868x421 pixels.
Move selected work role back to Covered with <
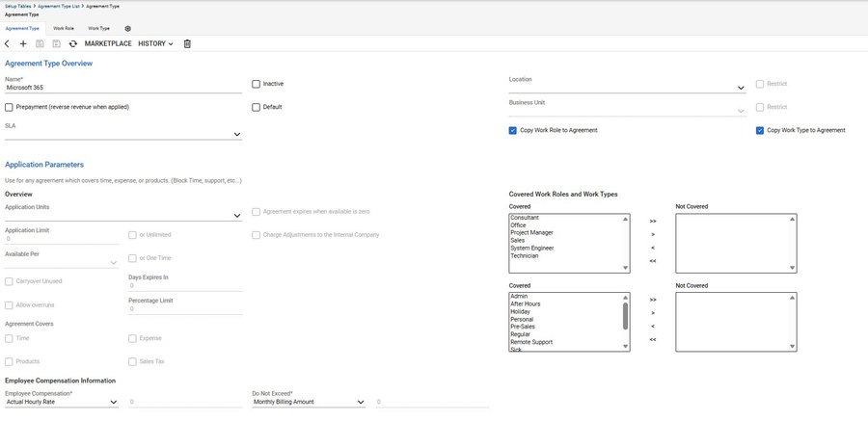[653, 248]
